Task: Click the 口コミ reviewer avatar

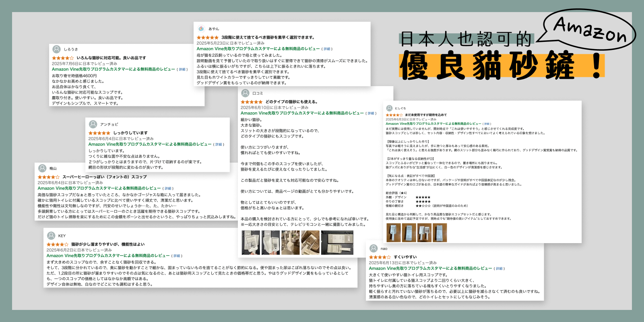Action: click(245, 93)
